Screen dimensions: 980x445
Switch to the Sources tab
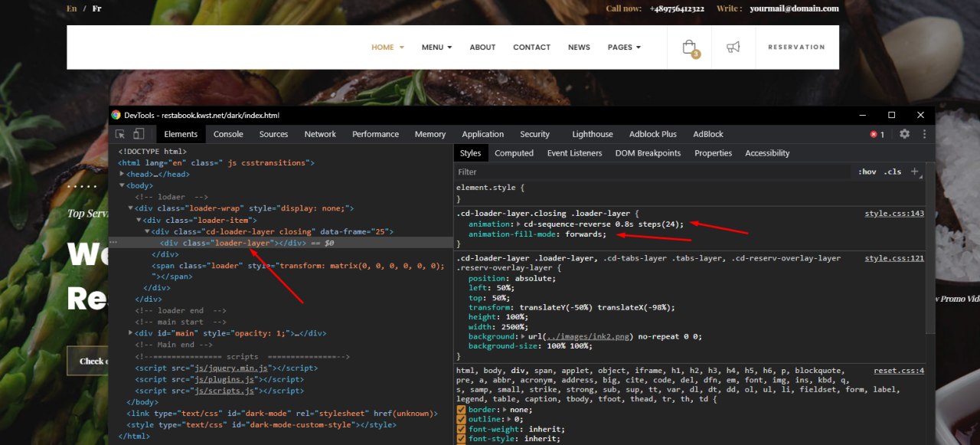pos(273,134)
